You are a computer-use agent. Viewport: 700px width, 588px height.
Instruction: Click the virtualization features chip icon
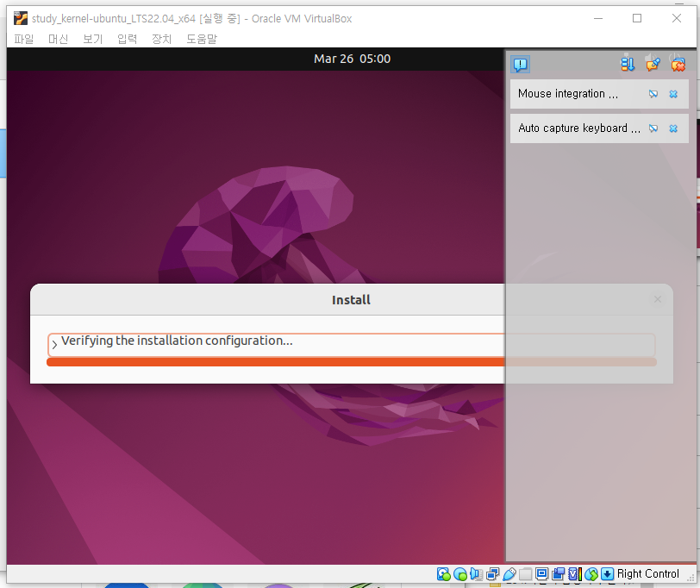tap(573, 573)
